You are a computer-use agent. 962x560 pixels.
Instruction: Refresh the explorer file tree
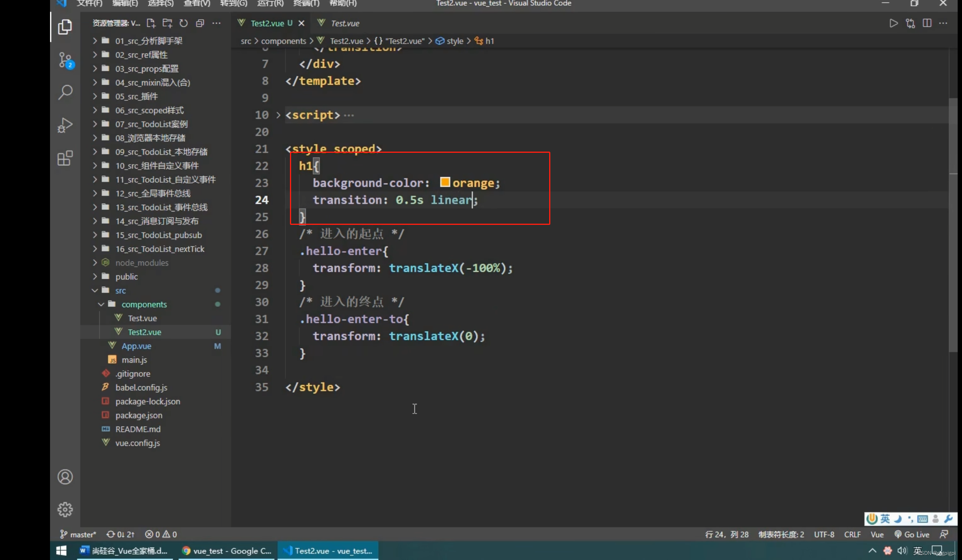pos(184,23)
